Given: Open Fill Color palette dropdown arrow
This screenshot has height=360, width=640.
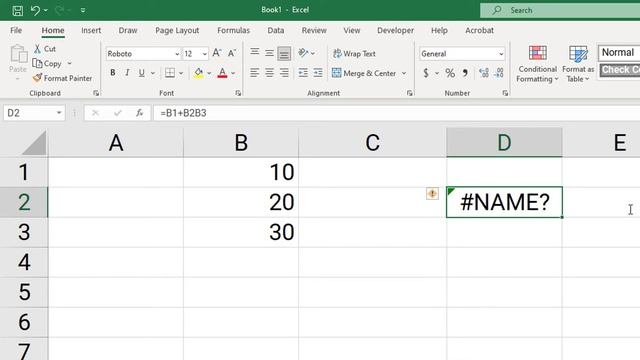Looking at the screenshot, I should tap(209, 73).
